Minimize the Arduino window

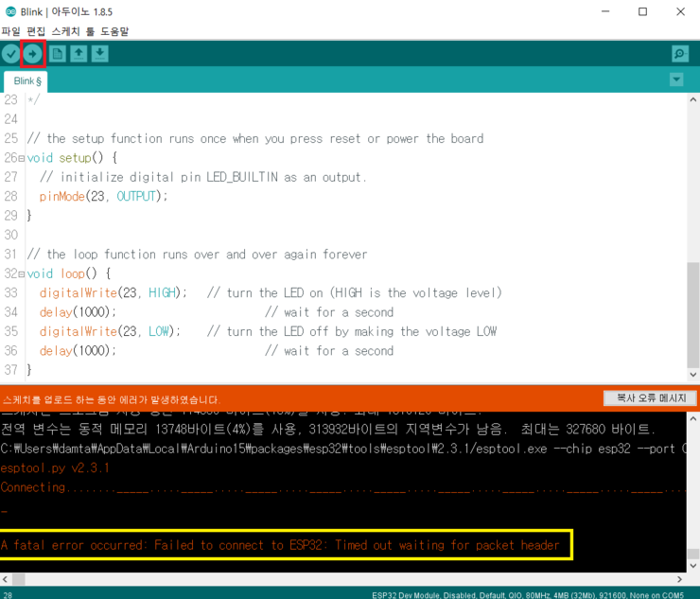coord(605,11)
